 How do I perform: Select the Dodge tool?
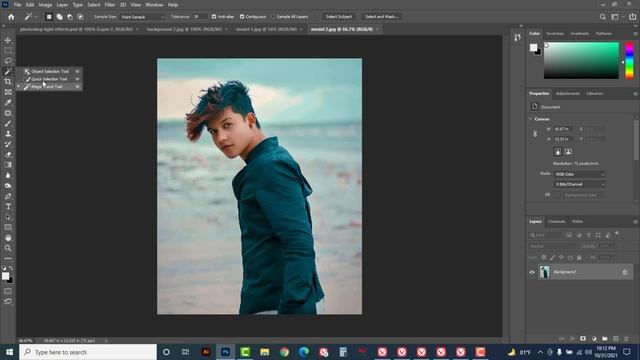(x=8, y=186)
